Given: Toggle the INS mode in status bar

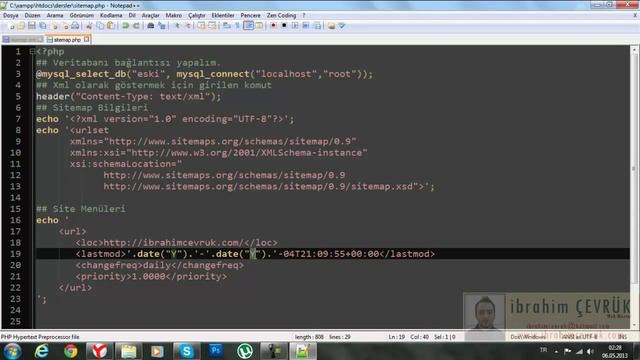Looking at the screenshot, I should (622, 337).
